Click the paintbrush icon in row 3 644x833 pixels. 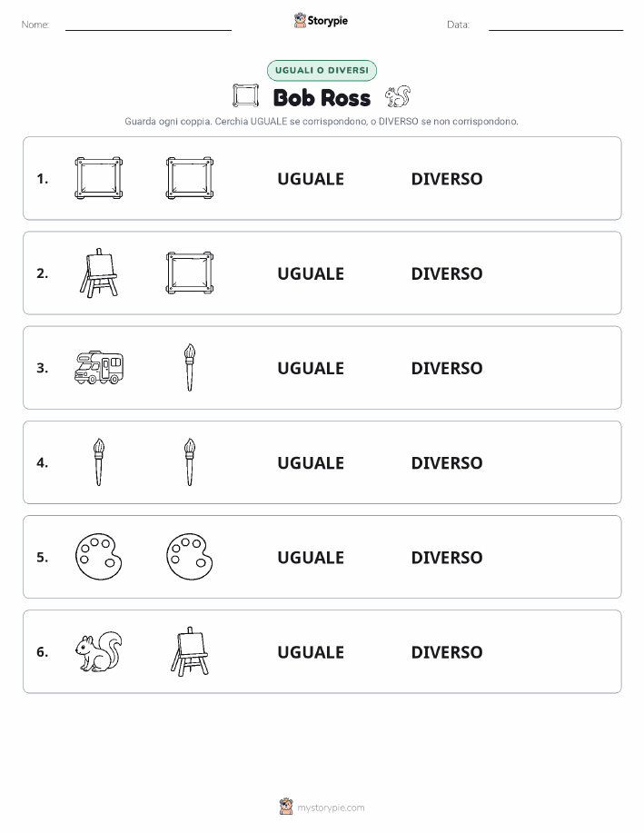[190, 368]
